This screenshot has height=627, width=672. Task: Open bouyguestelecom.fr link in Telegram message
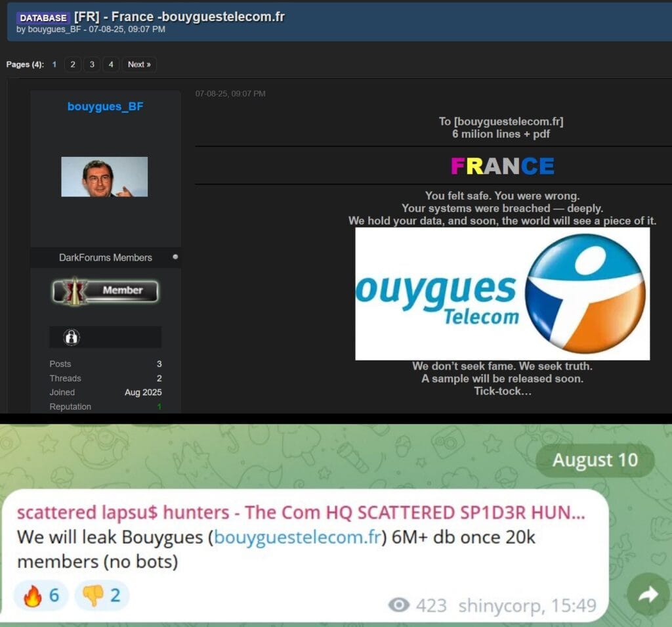coord(297,537)
